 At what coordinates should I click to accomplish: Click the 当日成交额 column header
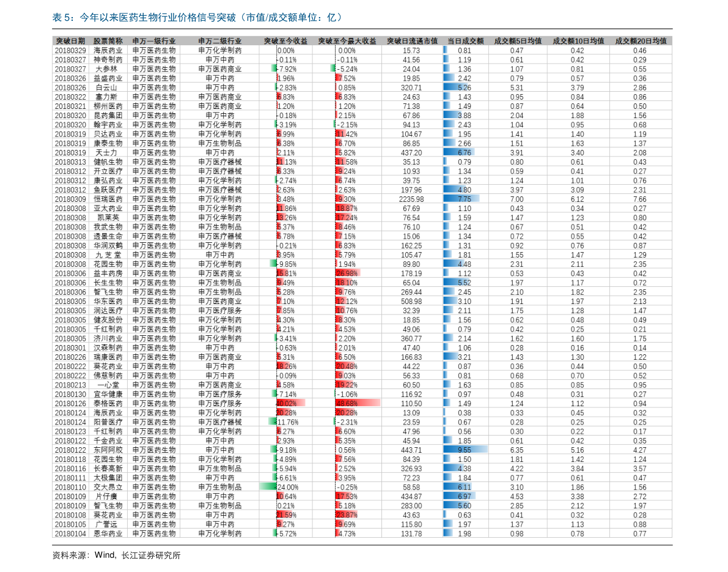pyautogui.click(x=466, y=41)
